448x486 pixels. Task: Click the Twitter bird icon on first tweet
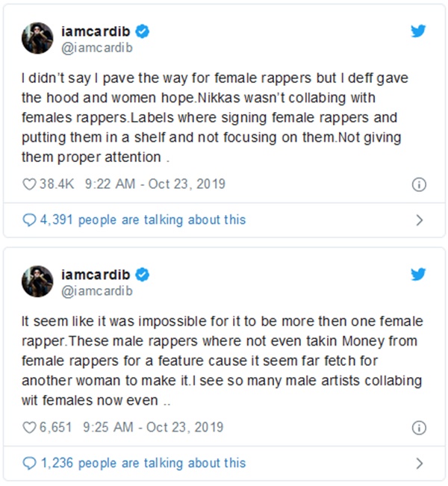click(419, 31)
